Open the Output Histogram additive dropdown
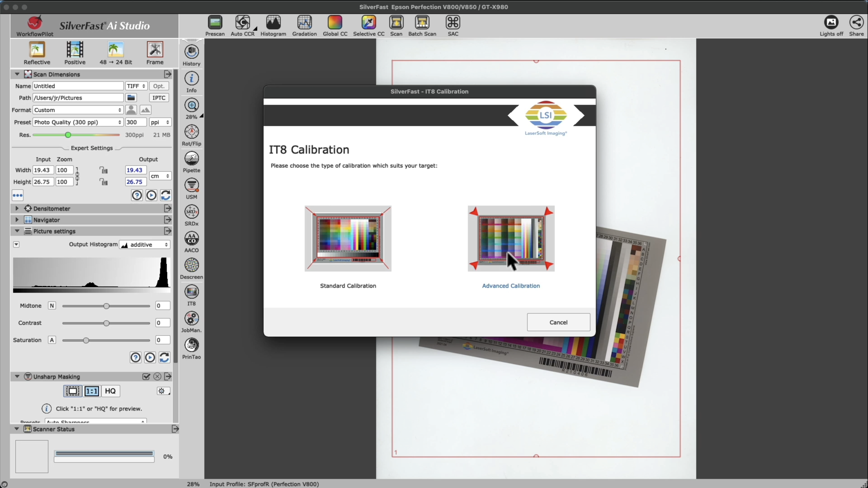This screenshot has height=488, width=868. pyautogui.click(x=145, y=244)
